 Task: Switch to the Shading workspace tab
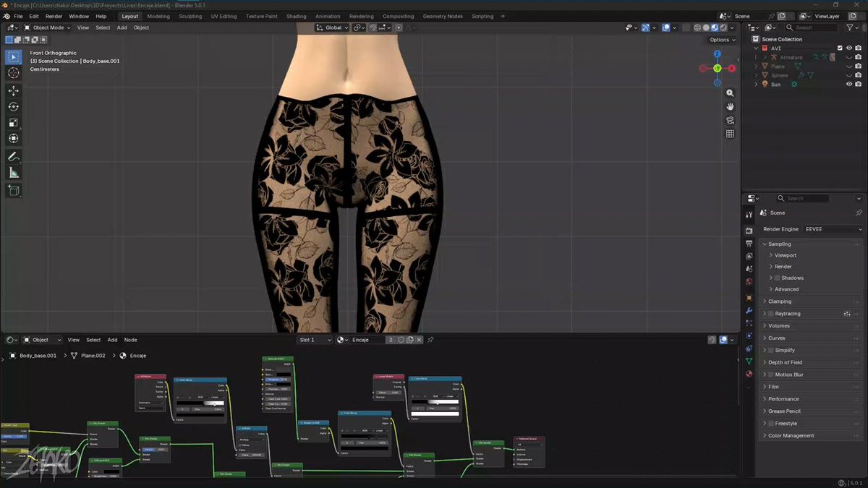(296, 16)
